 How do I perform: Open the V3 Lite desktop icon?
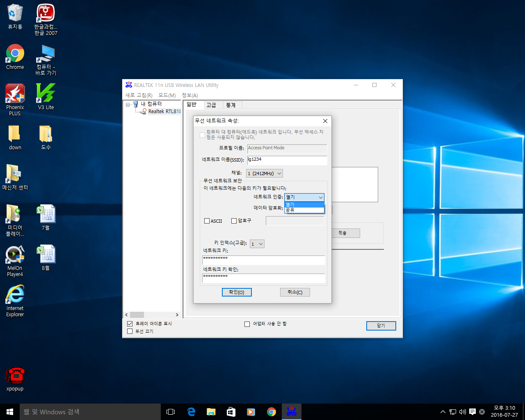(x=46, y=96)
